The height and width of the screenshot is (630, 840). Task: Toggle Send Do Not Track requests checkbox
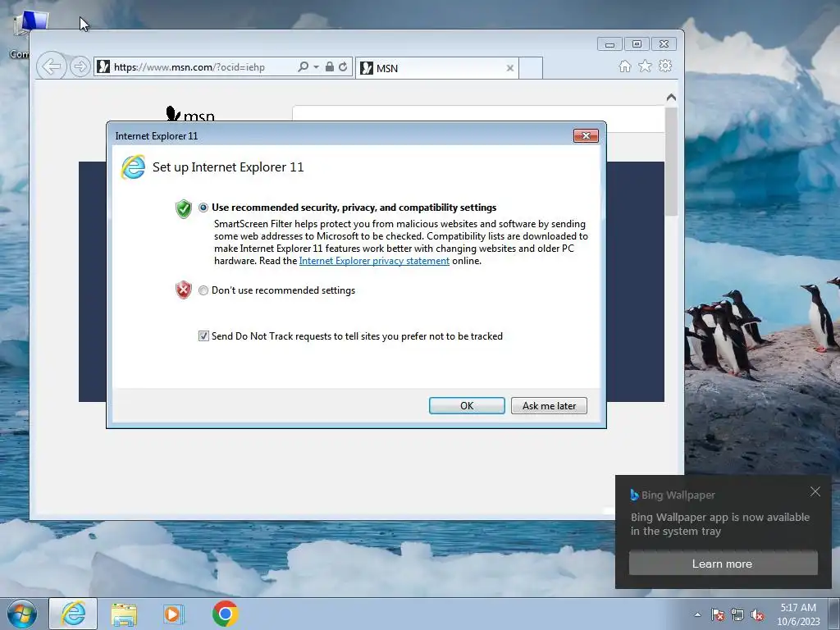click(203, 336)
